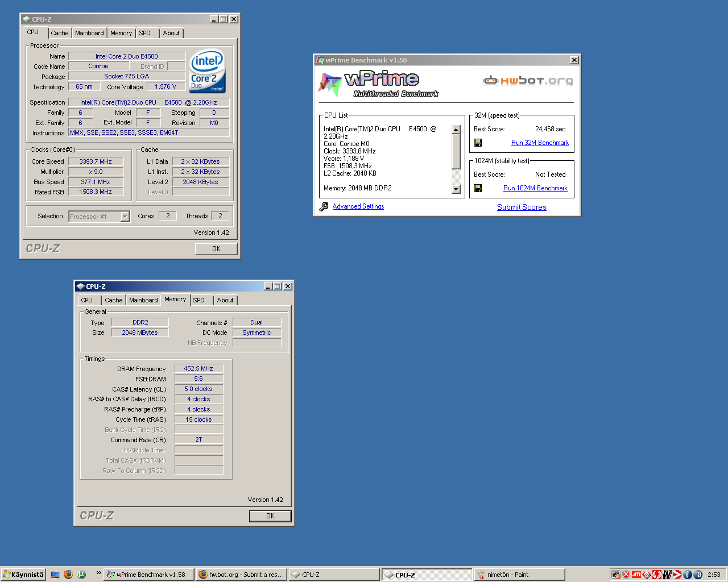Switch to wPrime Benchmark taskbar button
728x582 pixels.
coord(149,575)
